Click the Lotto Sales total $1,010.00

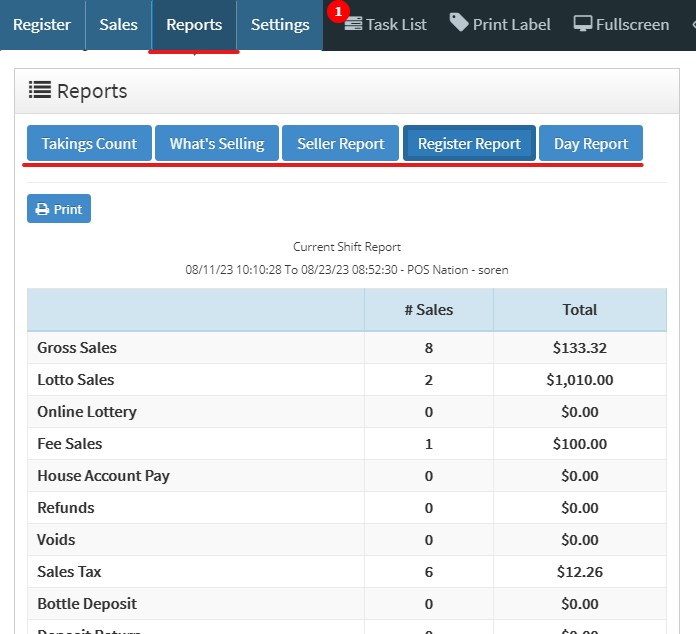[580, 380]
